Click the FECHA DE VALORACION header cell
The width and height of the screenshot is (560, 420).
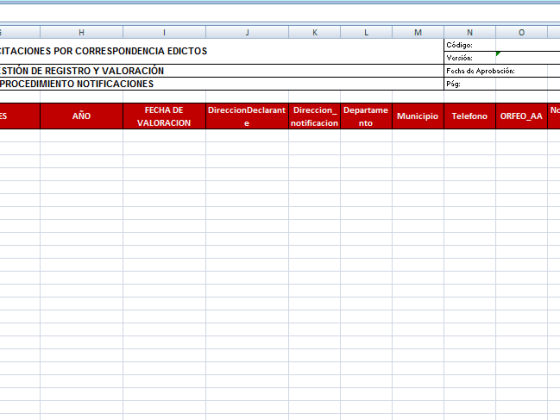[x=164, y=116]
